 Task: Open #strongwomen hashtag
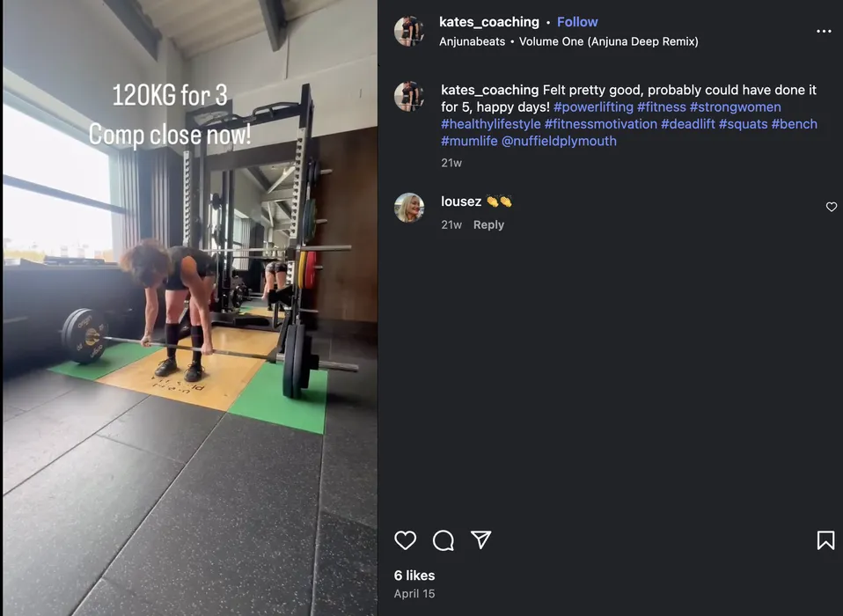(x=736, y=107)
